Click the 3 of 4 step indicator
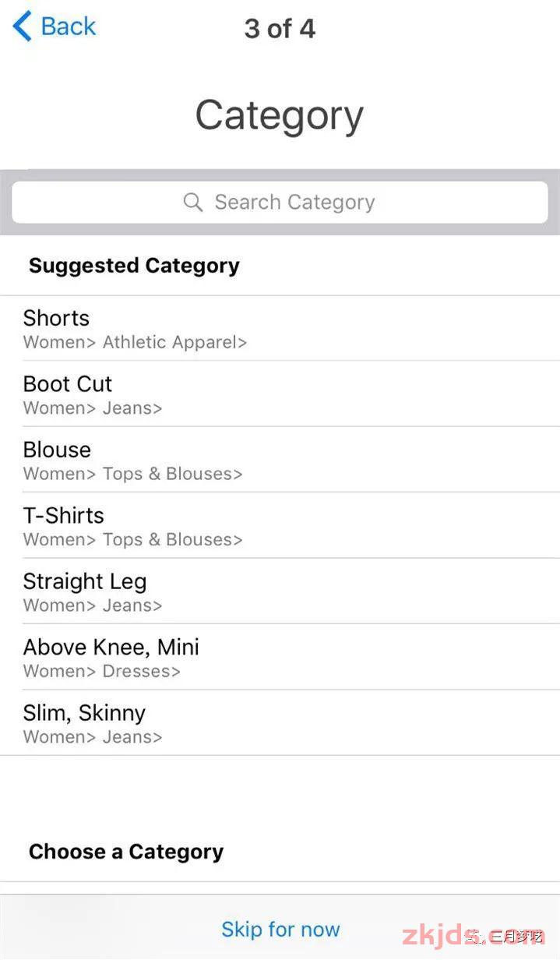The width and height of the screenshot is (560, 960). pos(280,29)
